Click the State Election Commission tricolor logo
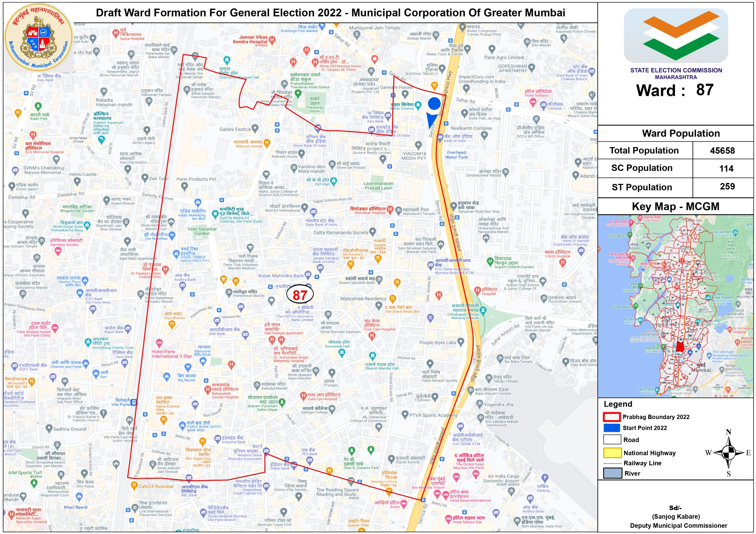This screenshot has width=756, height=534. 676,36
